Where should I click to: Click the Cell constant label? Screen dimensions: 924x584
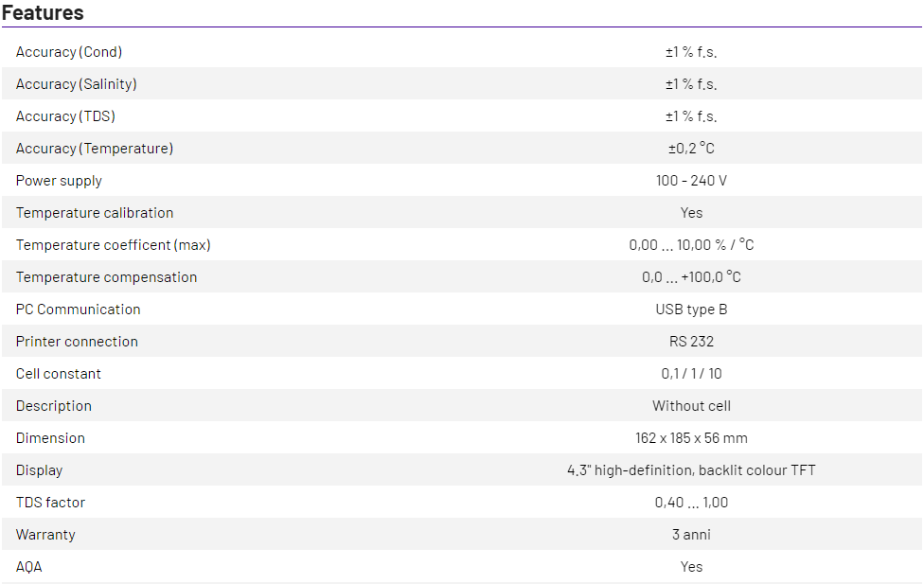click(x=59, y=374)
